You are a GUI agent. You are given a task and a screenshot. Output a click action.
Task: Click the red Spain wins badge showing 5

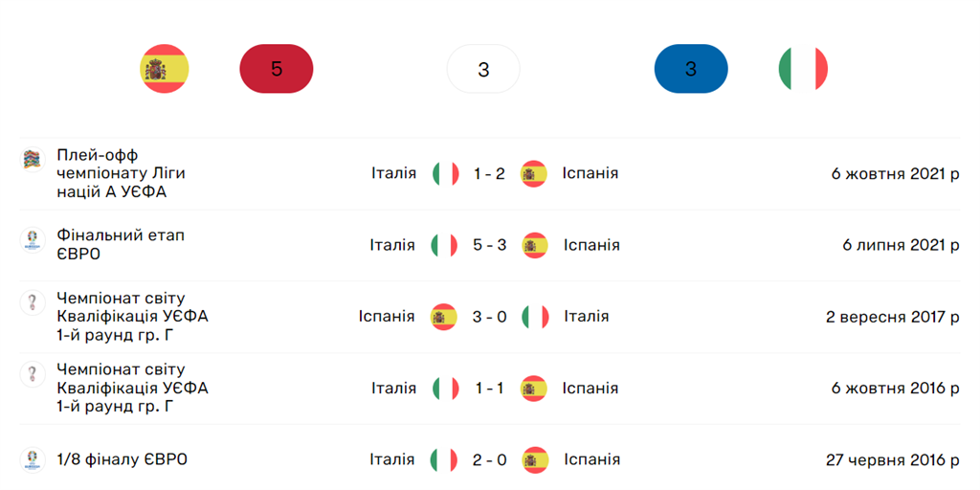tap(277, 69)
